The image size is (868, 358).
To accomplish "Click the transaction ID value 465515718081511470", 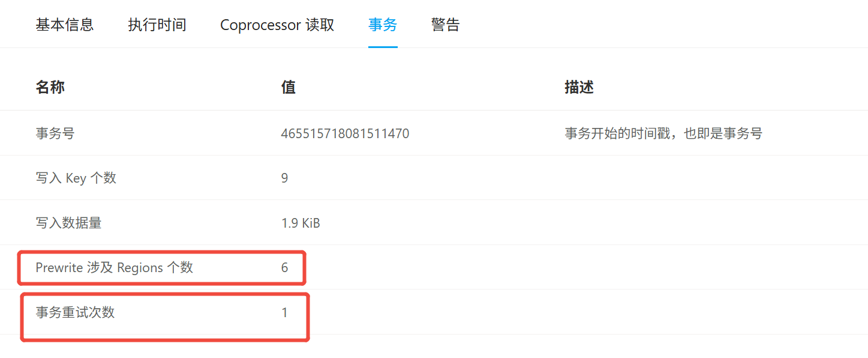I will pos(346,133).
